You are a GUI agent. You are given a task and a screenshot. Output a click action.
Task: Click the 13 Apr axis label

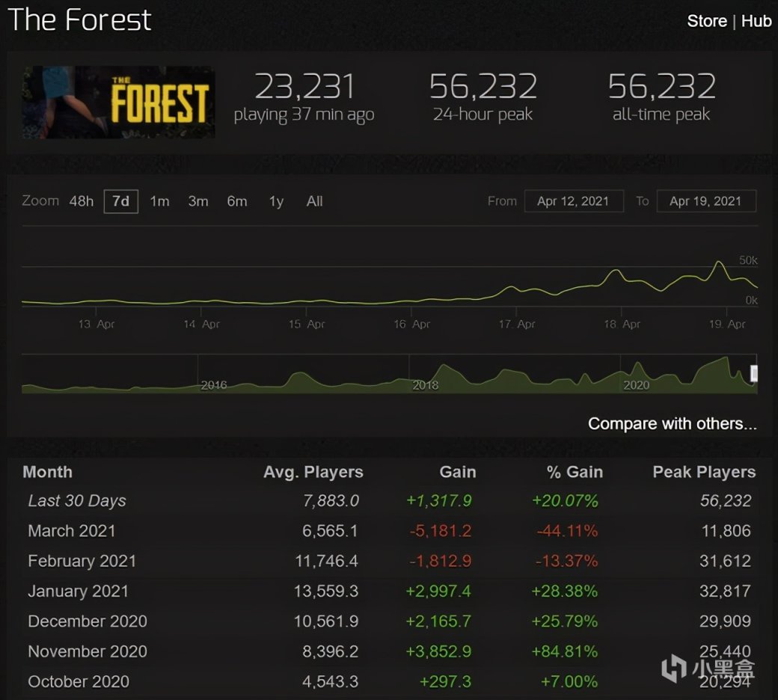click(x=97, y=324)
